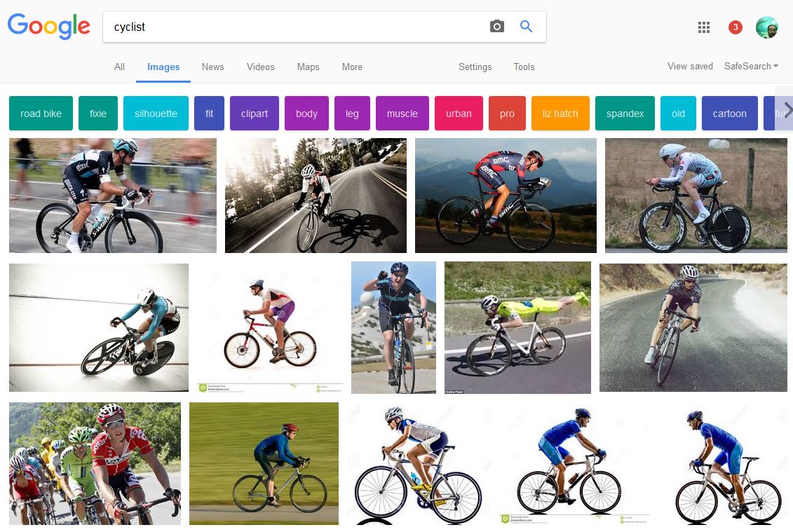Expand the SafeSearch dropdown
Screen dimensions: 793x532
pos(751,66)
